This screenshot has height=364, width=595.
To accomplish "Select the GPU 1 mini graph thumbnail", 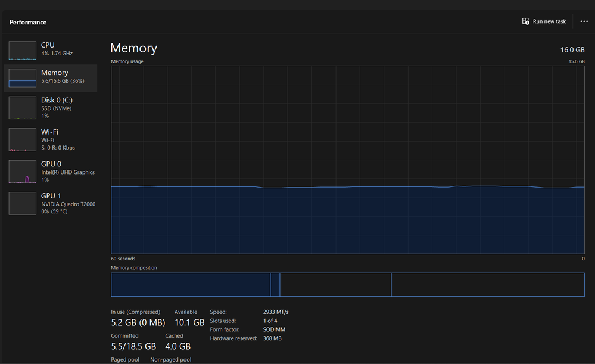I will coord(23,203).
